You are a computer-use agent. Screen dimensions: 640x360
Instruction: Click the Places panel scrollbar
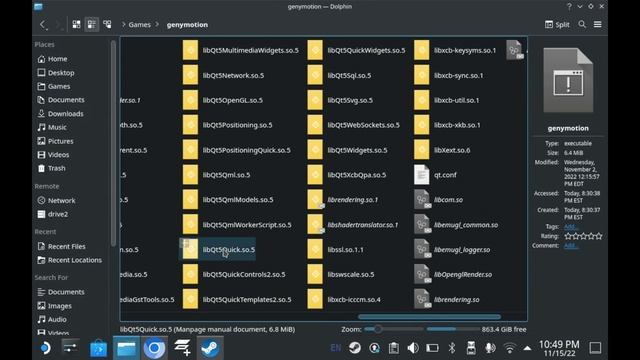tap(113, 143)
